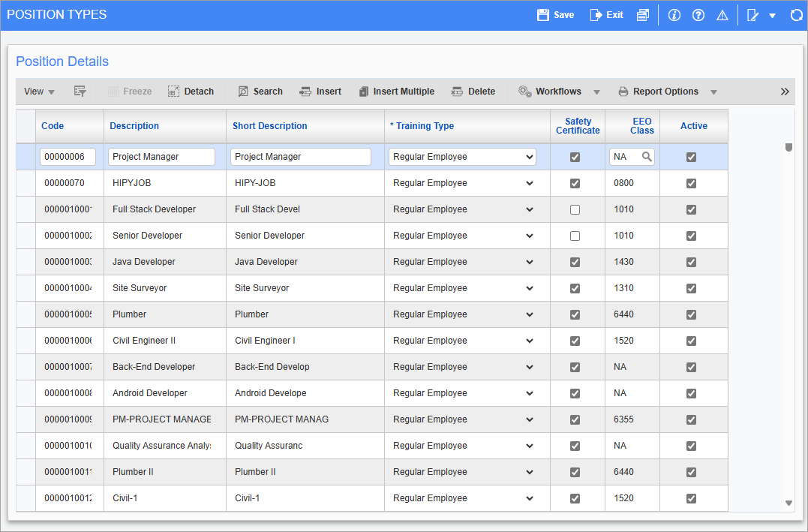808x532 pixels.
Task: Sort by the Description column header
Action: (x=134, y=126)
